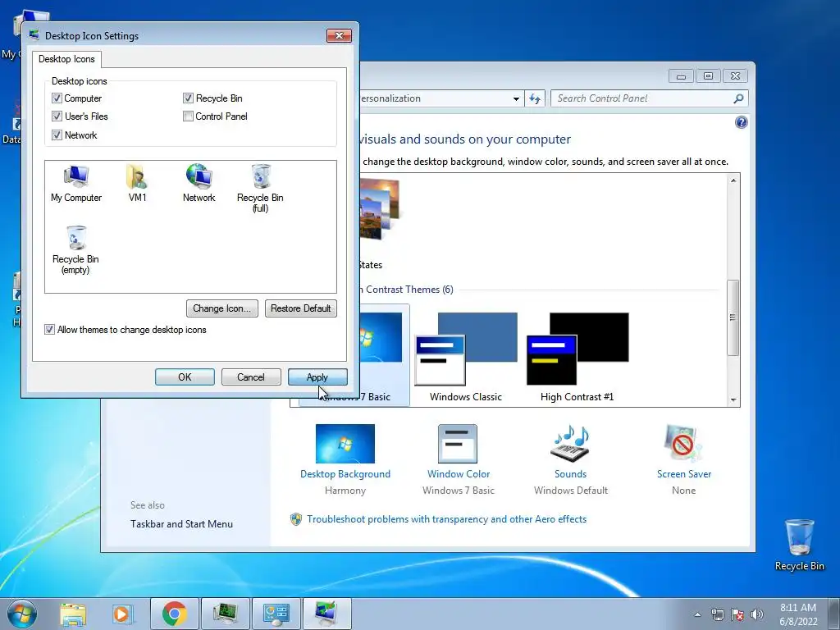Open Google Chrome from the taskbar
840x630 pixels.
click(175, 614)
